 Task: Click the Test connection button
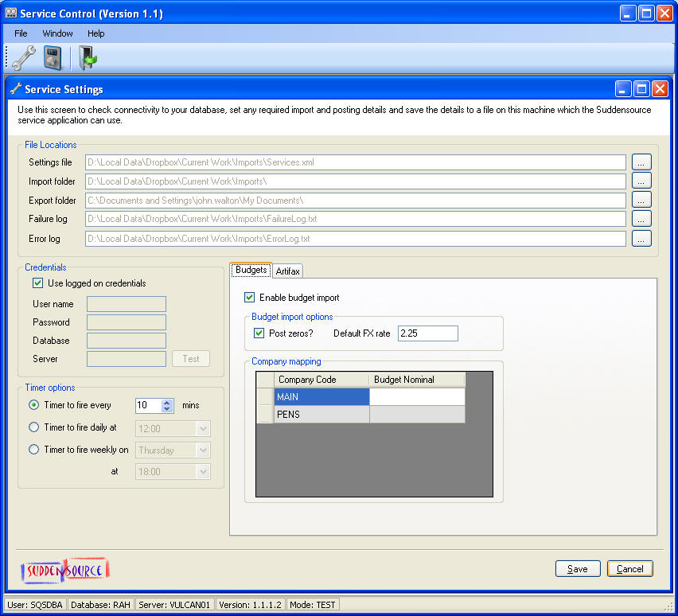point(191,359)
